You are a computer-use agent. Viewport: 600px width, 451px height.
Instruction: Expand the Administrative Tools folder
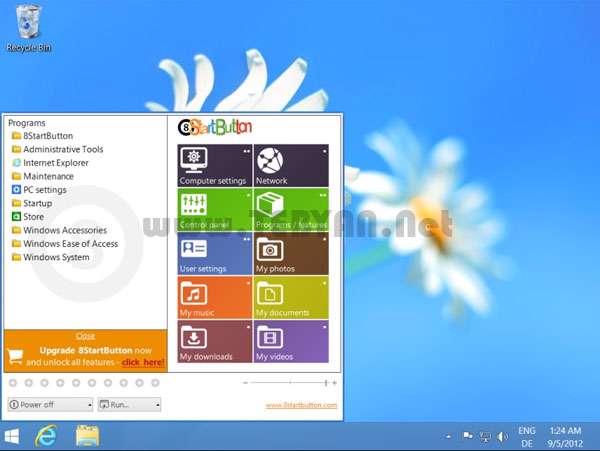pyautogui.click(x=57, y=149)
